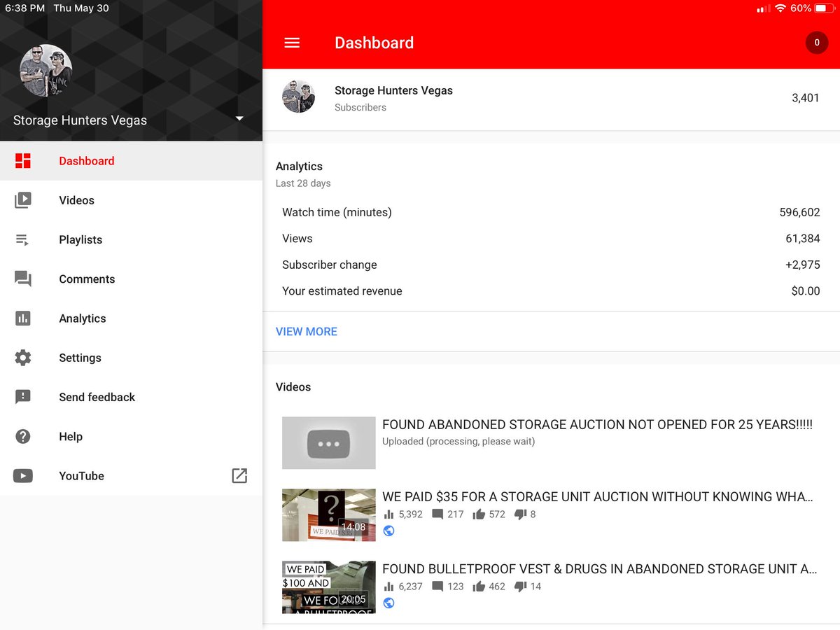Open Playlists from the side menu
840x630 pixels.
[x=131, y=239]
